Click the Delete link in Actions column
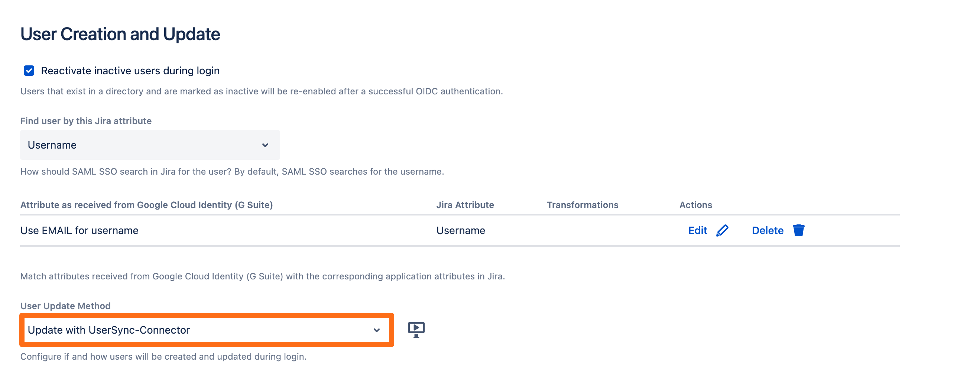Screen dimensions: 980x376 [x=768, y=230]
